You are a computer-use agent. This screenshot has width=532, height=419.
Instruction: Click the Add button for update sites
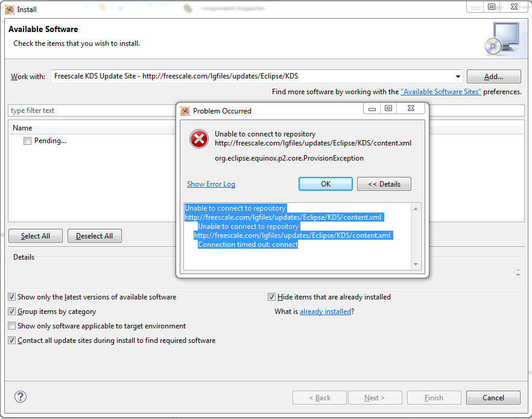click(493, 76)
